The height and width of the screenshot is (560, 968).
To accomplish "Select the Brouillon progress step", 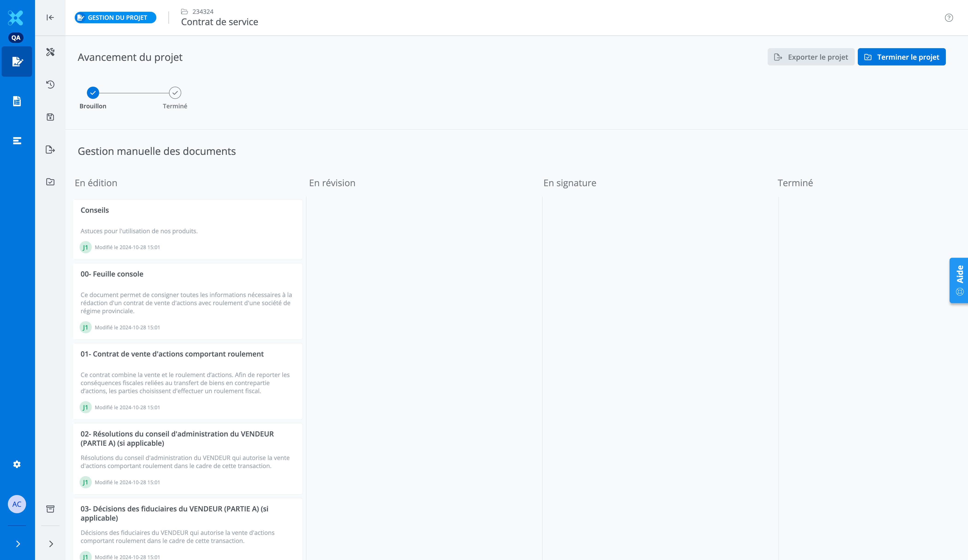I will tap(93, 93).
